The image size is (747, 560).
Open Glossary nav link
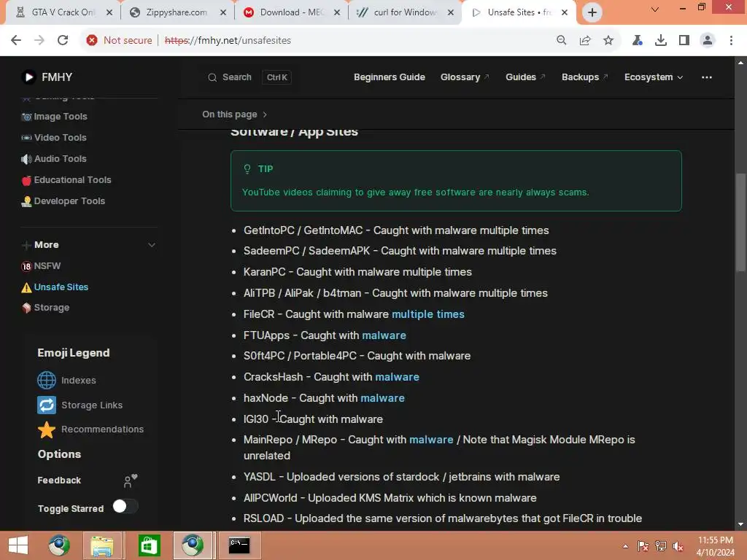coord(465,77)
